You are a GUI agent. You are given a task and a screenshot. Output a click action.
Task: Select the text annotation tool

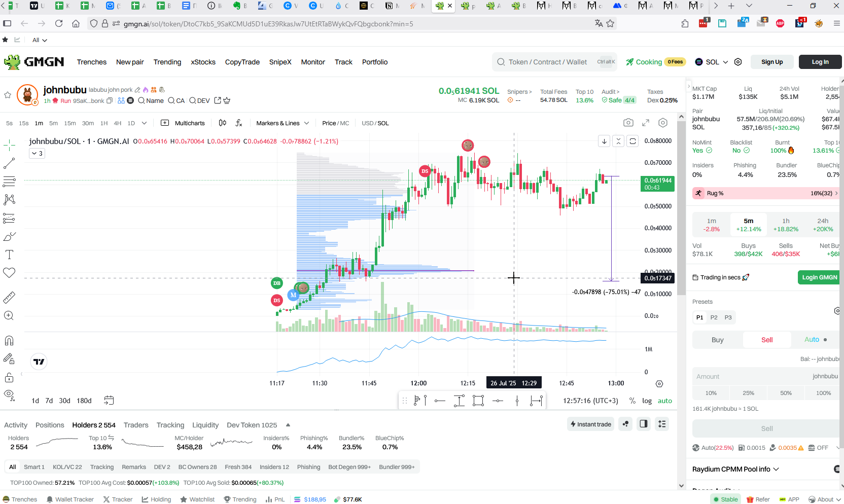click(9, 255)
